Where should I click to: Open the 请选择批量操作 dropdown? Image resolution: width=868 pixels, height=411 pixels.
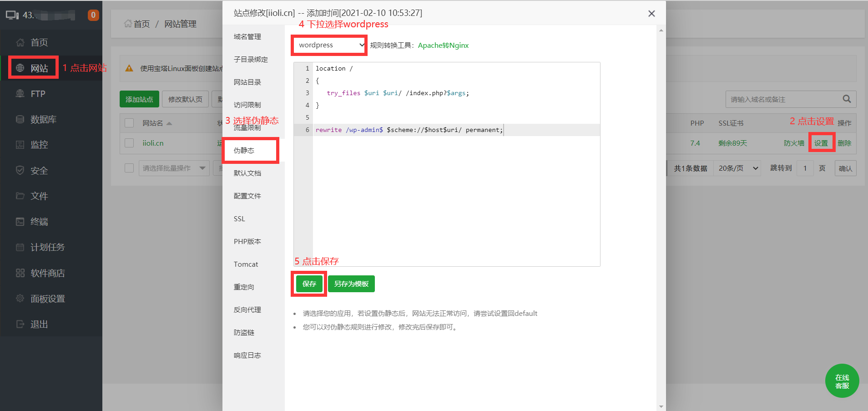tap(174, 168)
